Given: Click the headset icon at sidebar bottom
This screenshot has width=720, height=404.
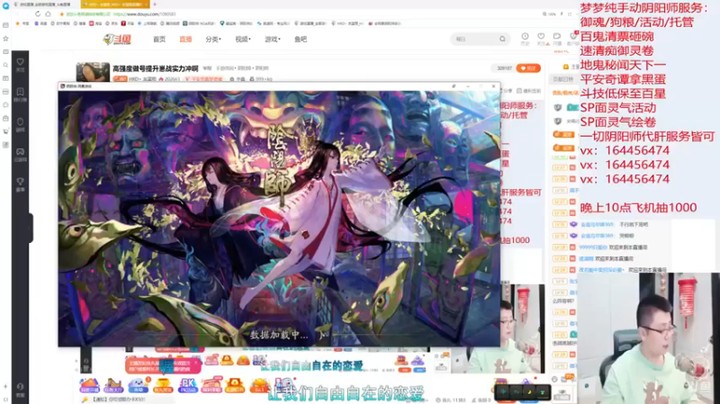Looking at the screenshot, I should (x=20, y=387).
